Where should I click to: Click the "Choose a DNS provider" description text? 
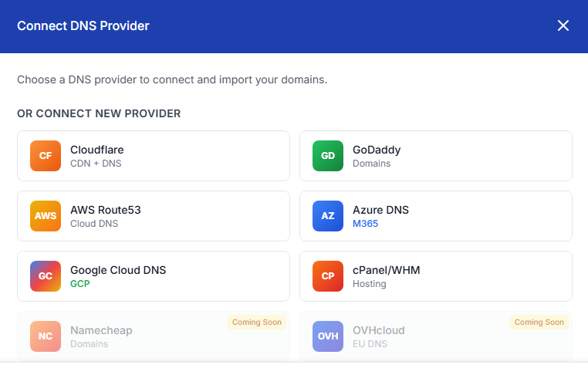pos(172,79)
